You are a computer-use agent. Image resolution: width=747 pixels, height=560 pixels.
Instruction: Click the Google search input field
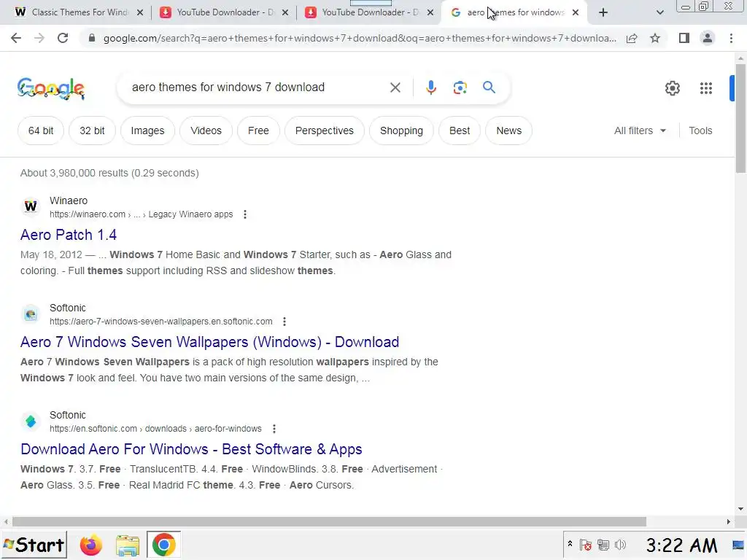pos(258,87)
